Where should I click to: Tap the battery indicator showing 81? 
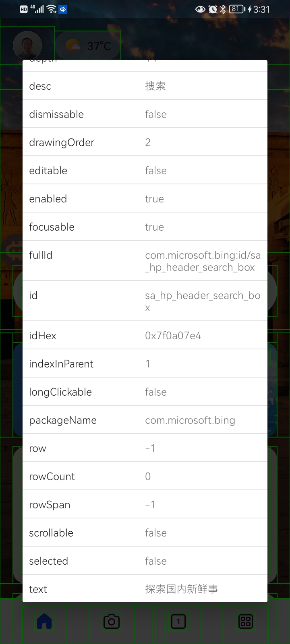tap(237, 9)
